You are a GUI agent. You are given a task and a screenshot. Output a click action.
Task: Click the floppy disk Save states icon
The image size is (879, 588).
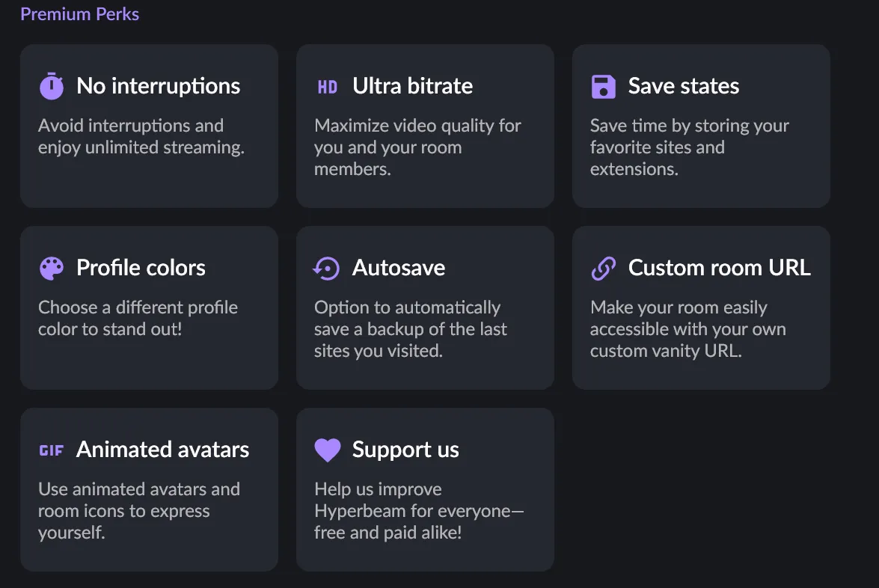(603, 87)
